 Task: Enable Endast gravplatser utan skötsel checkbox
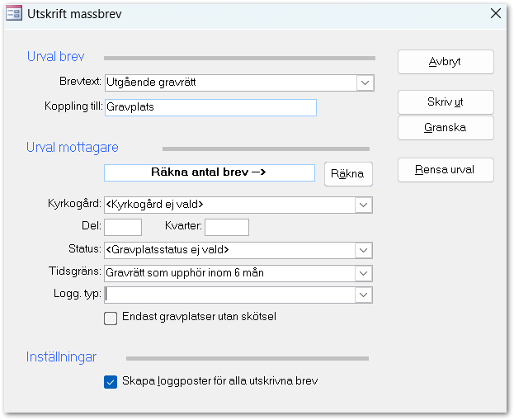111,318
